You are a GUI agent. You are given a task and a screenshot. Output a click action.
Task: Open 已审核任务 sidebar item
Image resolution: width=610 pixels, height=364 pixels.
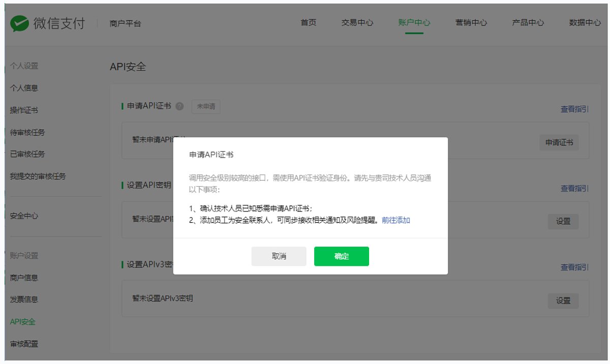click(27, 154)
